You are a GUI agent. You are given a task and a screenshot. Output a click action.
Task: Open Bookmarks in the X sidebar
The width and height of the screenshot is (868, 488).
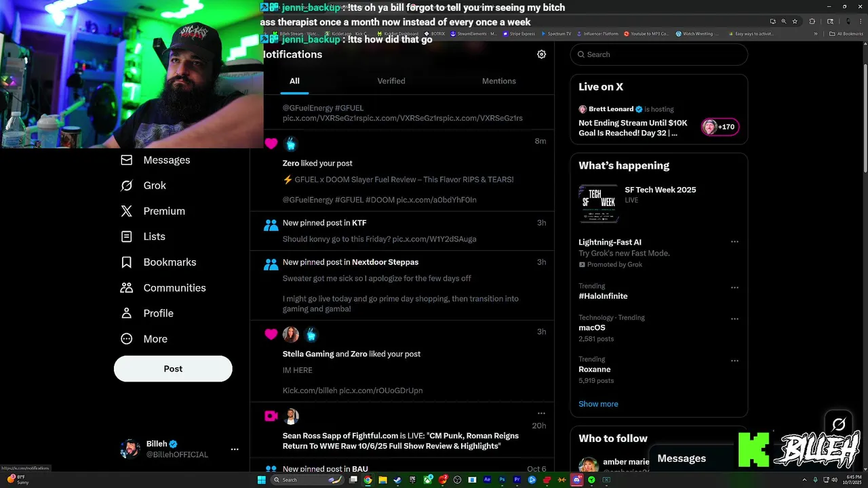(158, 262)
